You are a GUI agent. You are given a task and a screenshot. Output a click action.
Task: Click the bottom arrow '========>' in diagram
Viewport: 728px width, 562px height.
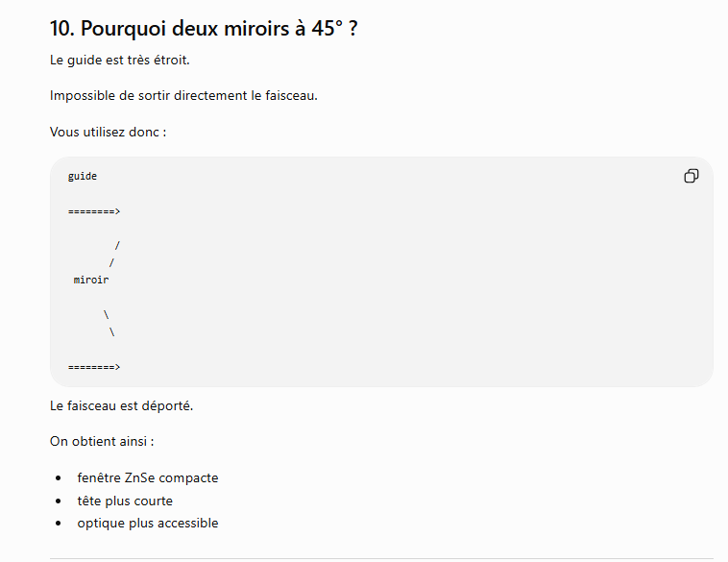click(94, 367)
